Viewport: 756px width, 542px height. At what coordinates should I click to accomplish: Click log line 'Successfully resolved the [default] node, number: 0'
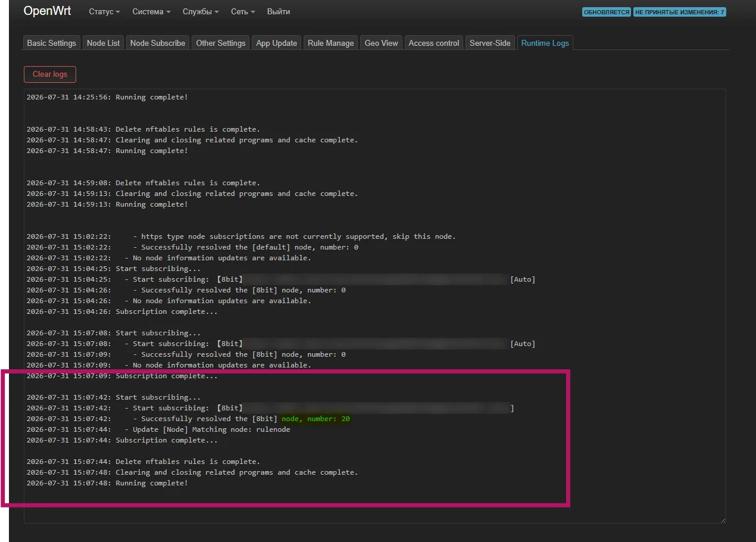192,247
